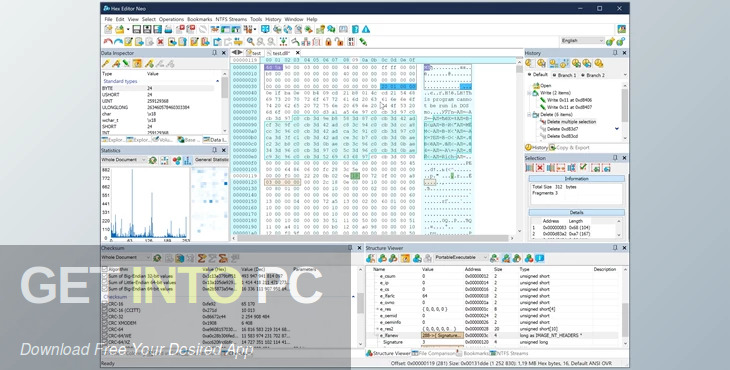Select Write 0x11 at 0xd8406 history entry
Viewport: 730px width, 370px height.
pos(566,100)
